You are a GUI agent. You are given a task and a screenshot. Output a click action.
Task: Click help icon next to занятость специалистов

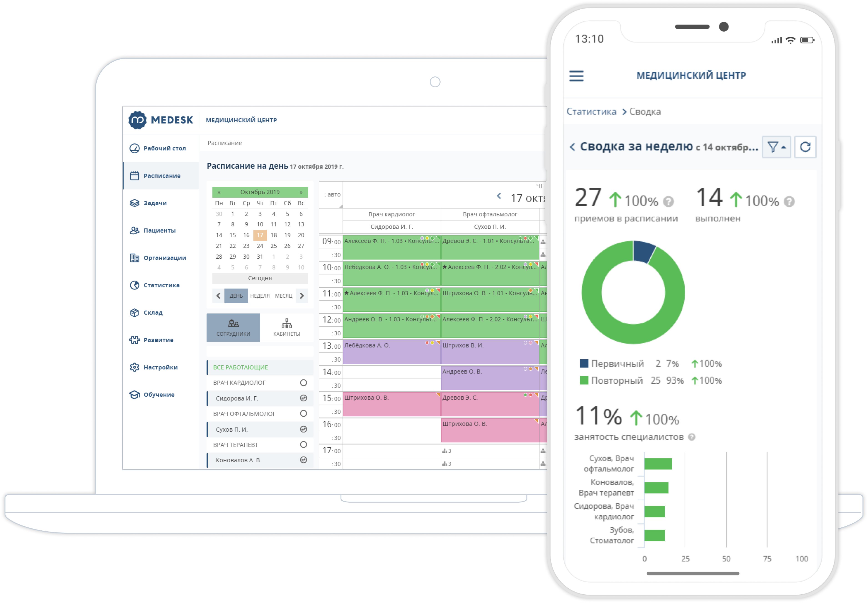691,437
